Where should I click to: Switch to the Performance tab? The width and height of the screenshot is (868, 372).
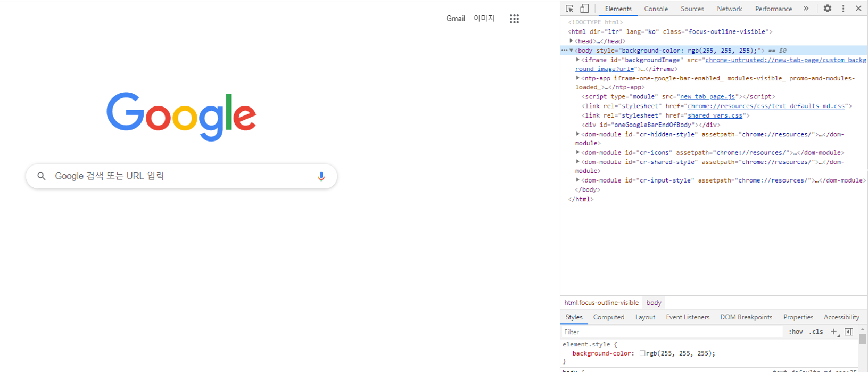tap(773, 9)
